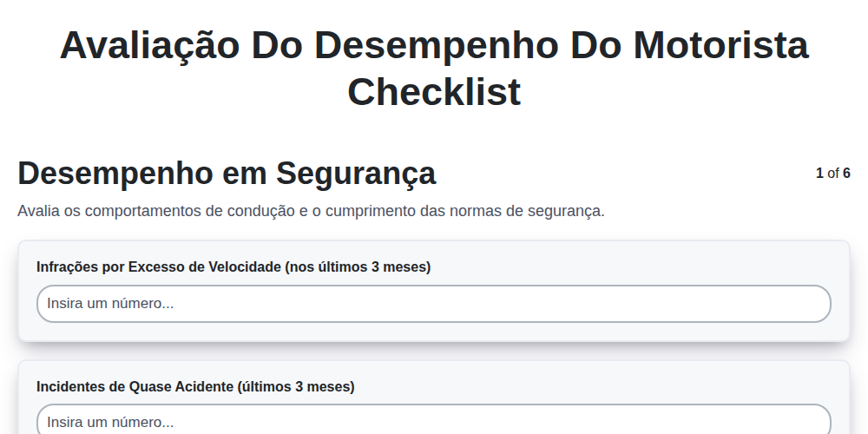Focus the speeding violations number input

pyautogui.click(x=433, y=303)
